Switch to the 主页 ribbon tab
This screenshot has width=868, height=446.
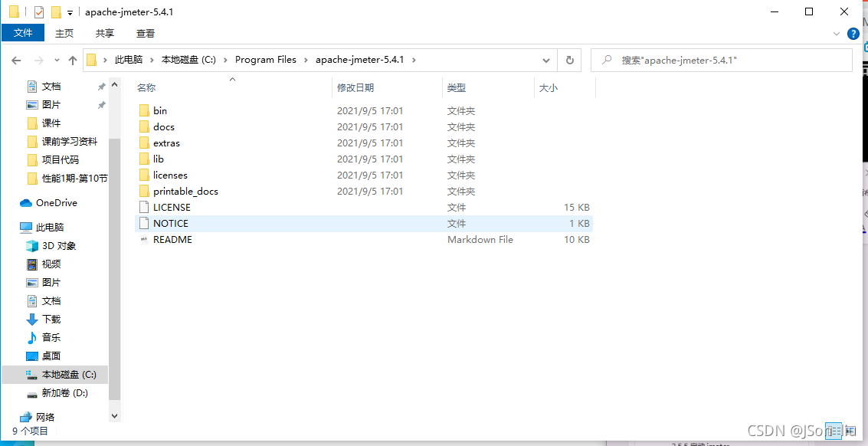click(64, 33)
